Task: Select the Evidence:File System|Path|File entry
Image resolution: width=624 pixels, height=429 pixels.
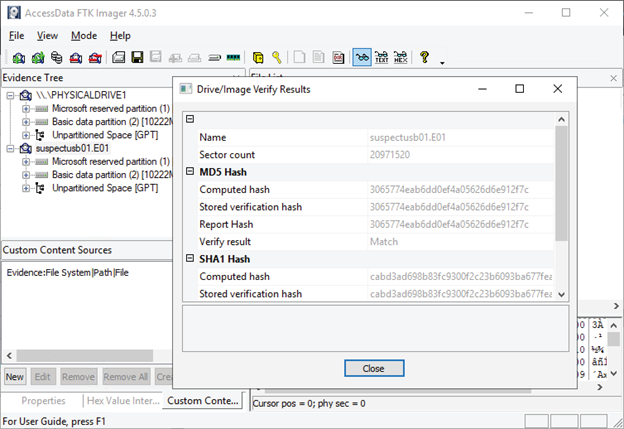Action: tap(68, 273)
